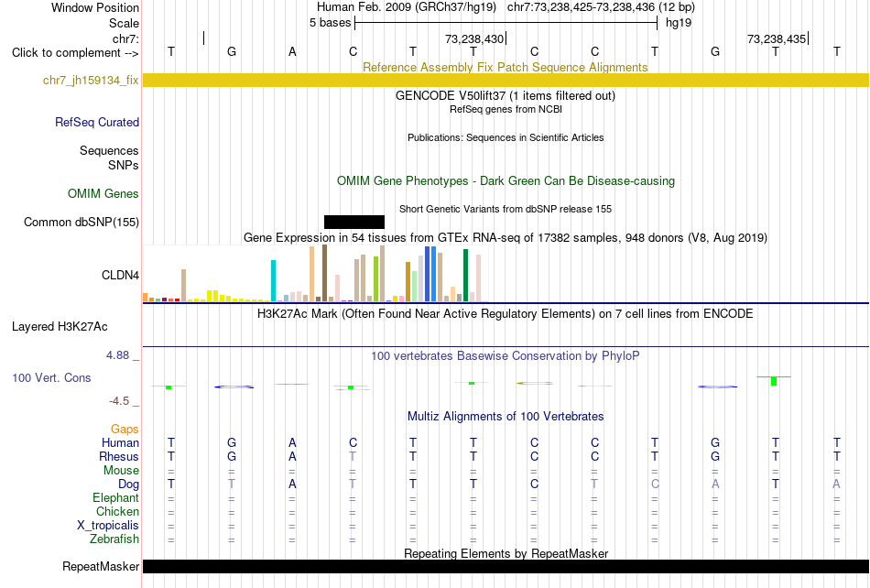
Task: Select the RefSeq Curated track label
Action: tap(97, 122)
